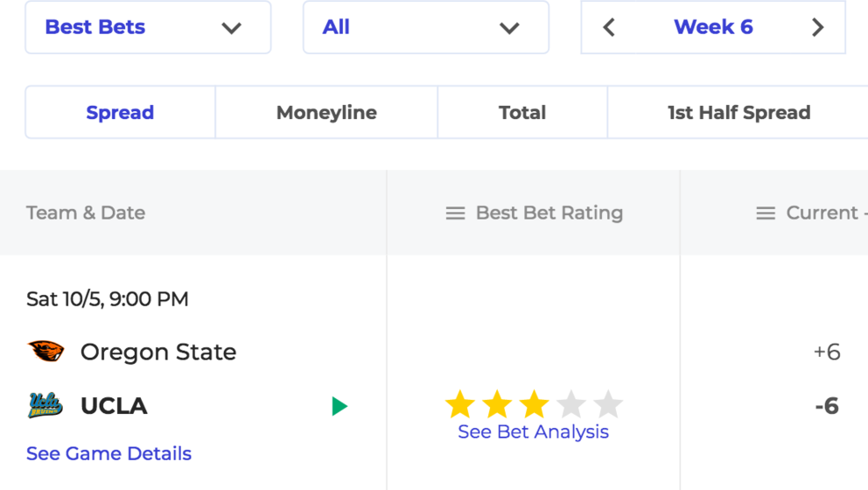868x490 pixels.
Task: Click the Oregon State beaver logo
Action: [45, 352]
